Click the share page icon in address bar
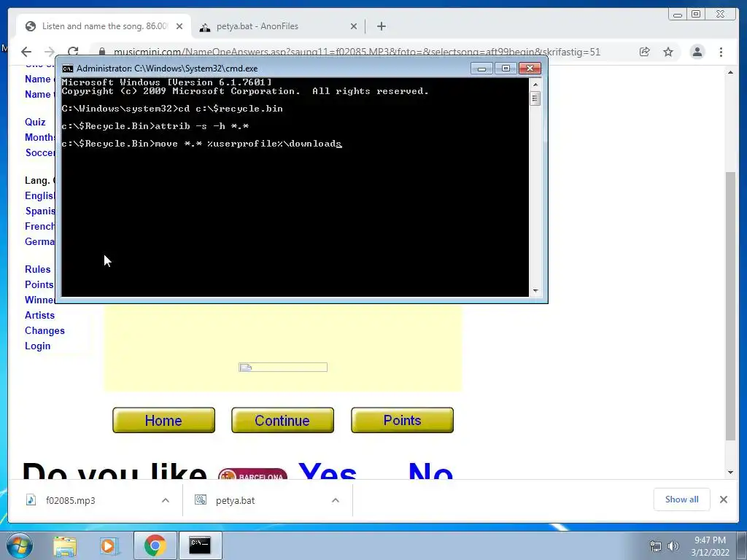This screenshot has height=560, width=747. pos(645,52)
